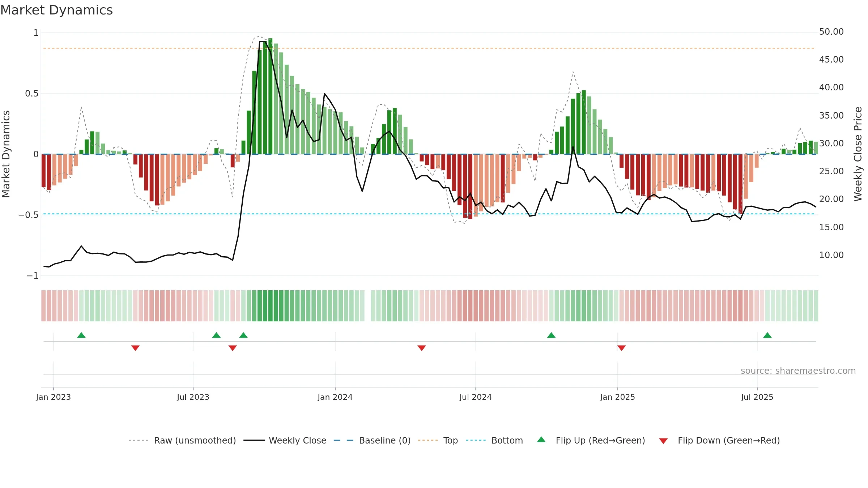Viewport: 868px width, 488px height.
Task: Click the 50.00 price axis label
Action: click(831, 32)
